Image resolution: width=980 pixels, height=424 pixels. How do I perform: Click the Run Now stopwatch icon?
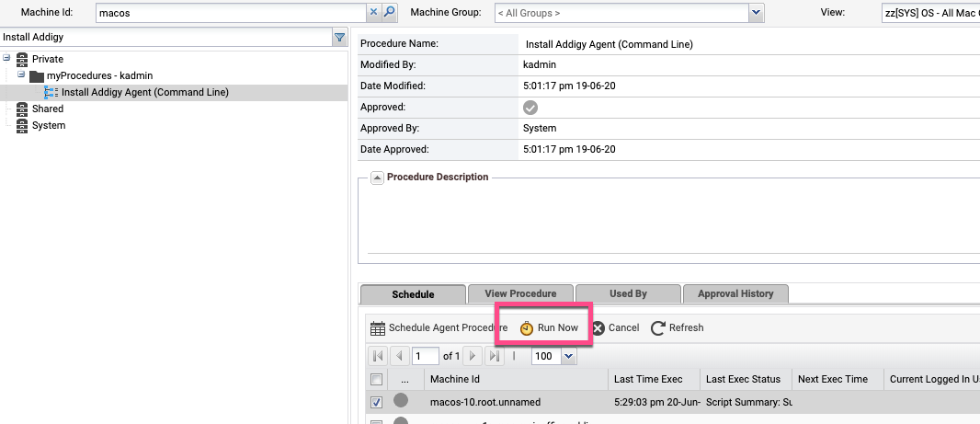point(527,328)
